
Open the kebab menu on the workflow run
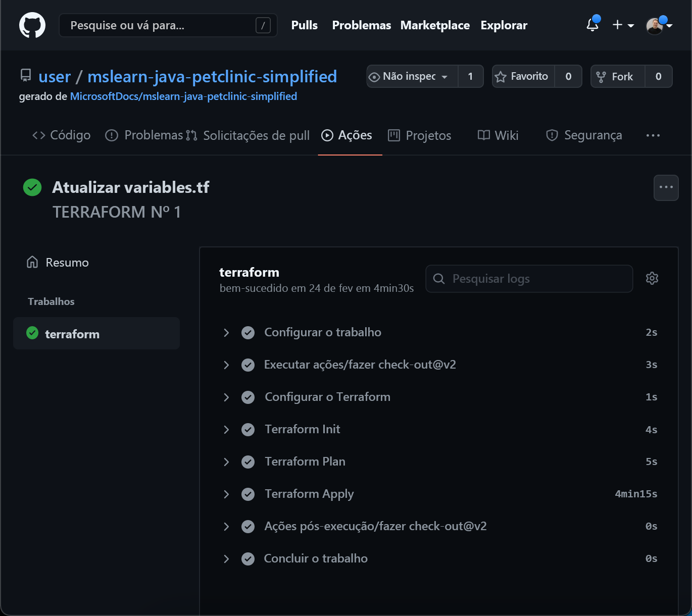click(x=666, y=187)
